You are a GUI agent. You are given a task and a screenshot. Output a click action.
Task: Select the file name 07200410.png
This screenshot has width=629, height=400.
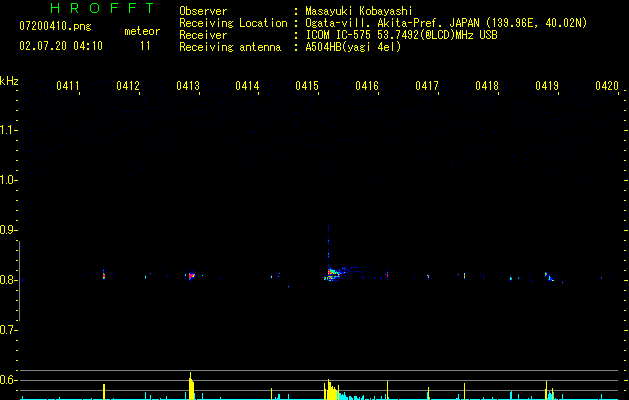tap(55, 27)
